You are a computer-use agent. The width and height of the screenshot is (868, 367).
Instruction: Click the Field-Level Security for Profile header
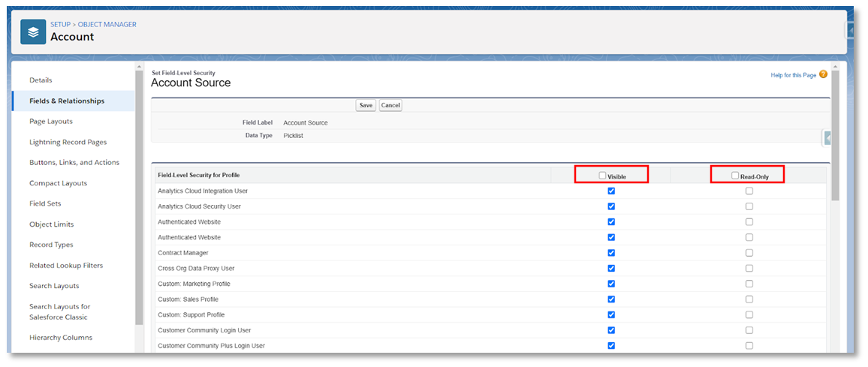click(199, 176)
